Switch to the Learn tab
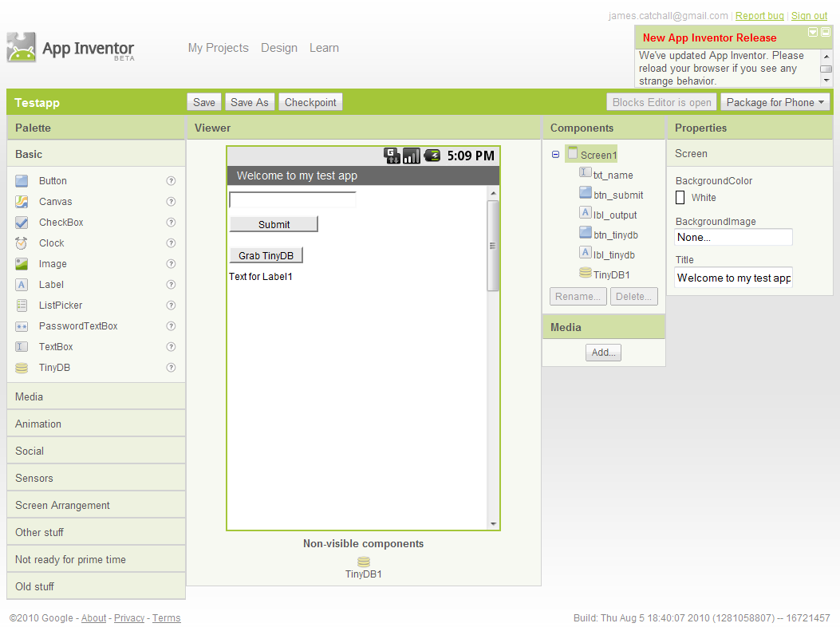This screenshot has width=840, height=627. tap(324, 48)
